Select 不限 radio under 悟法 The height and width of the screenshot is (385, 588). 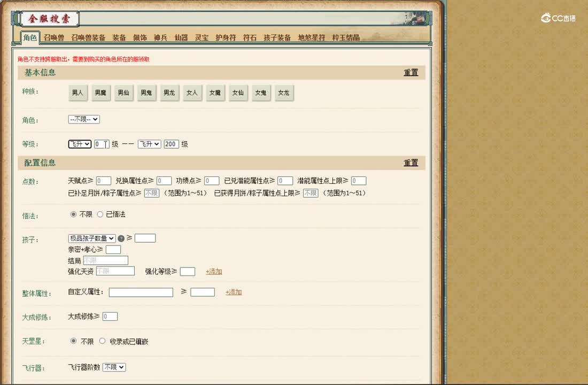[72, 214]
